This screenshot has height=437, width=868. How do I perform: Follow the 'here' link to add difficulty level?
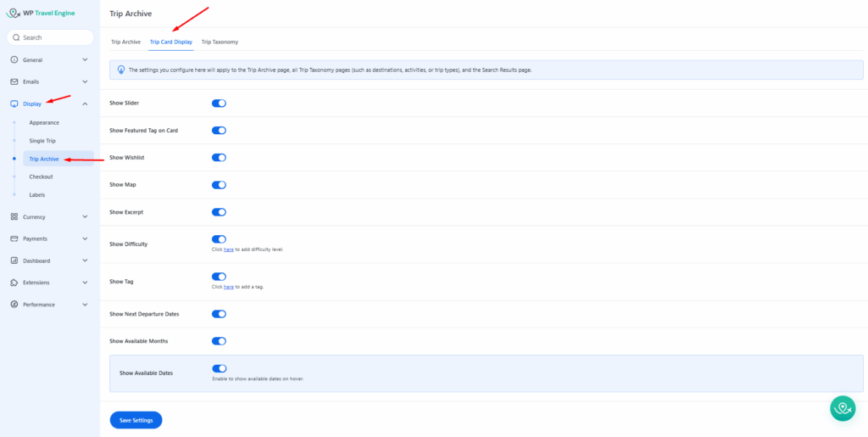tap(228, 249)
